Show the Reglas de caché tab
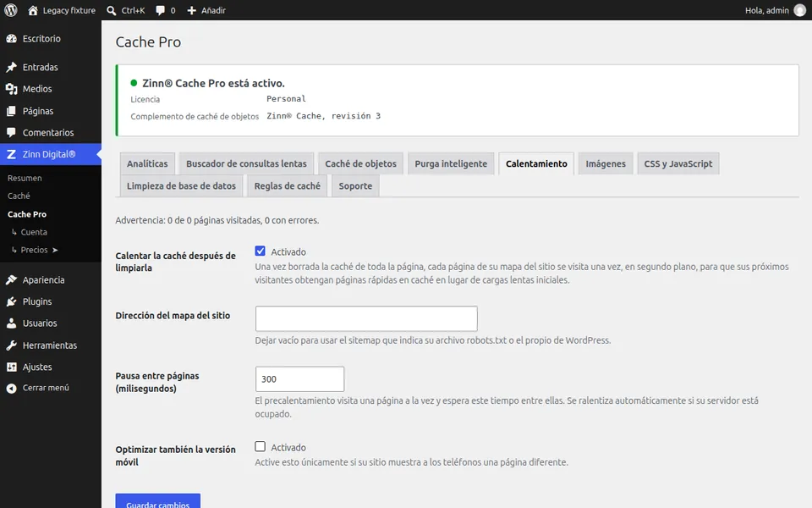The image size is (812, 508). [288, 185]
